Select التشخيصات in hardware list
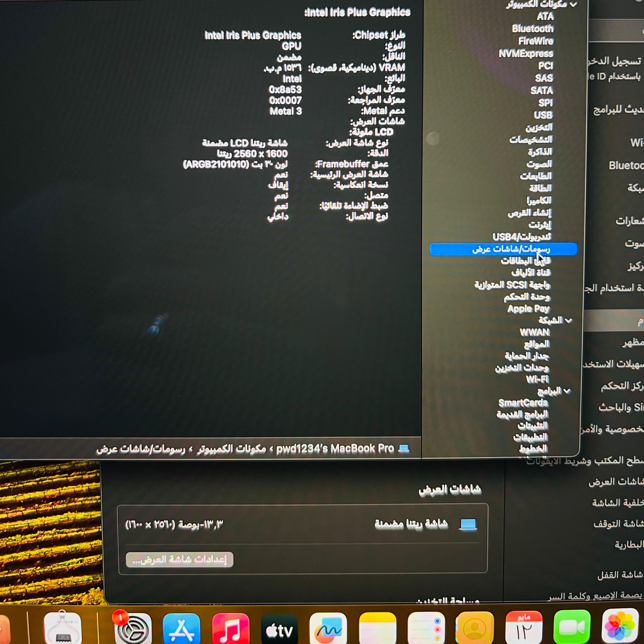The height and width of the screenshot is (644, 644). [531, 139]
